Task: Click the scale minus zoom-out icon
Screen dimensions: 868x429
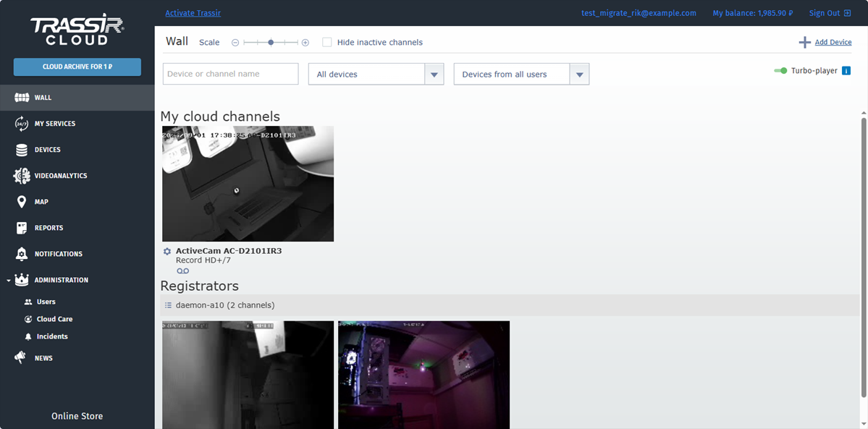Action: pyautogui.click(x=235, y=43)
